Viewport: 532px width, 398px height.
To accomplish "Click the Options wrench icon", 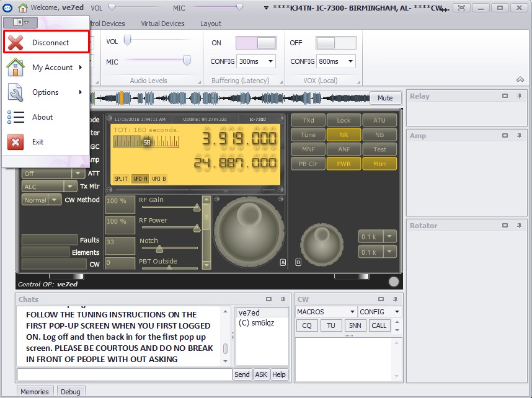I will click(16, 92).
